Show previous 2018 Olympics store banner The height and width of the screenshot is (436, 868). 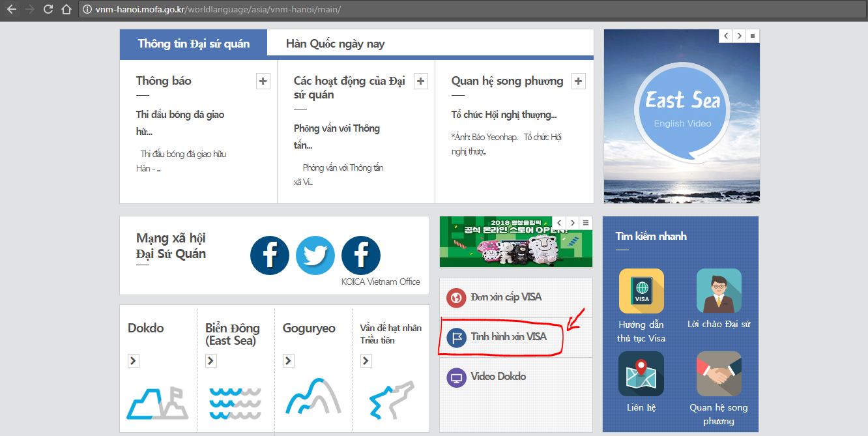click(558, 223)
